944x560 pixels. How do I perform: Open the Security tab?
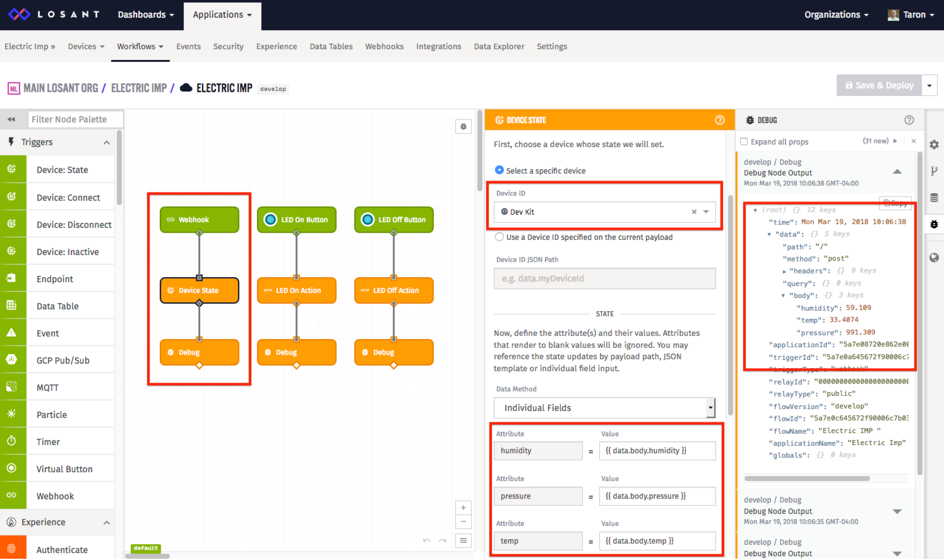point(228,46)
